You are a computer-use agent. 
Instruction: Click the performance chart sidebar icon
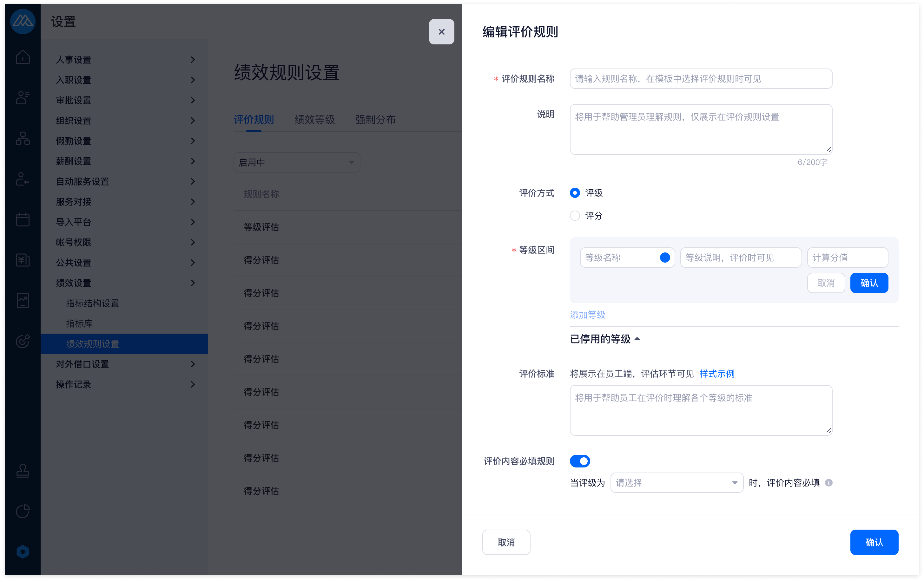click(x=23, y=301)
